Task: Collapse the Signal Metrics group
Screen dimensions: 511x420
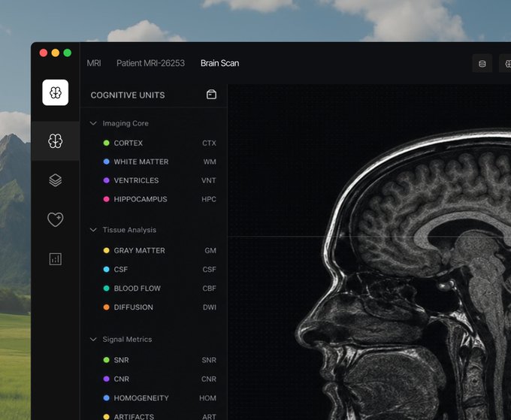Action: 93,340
